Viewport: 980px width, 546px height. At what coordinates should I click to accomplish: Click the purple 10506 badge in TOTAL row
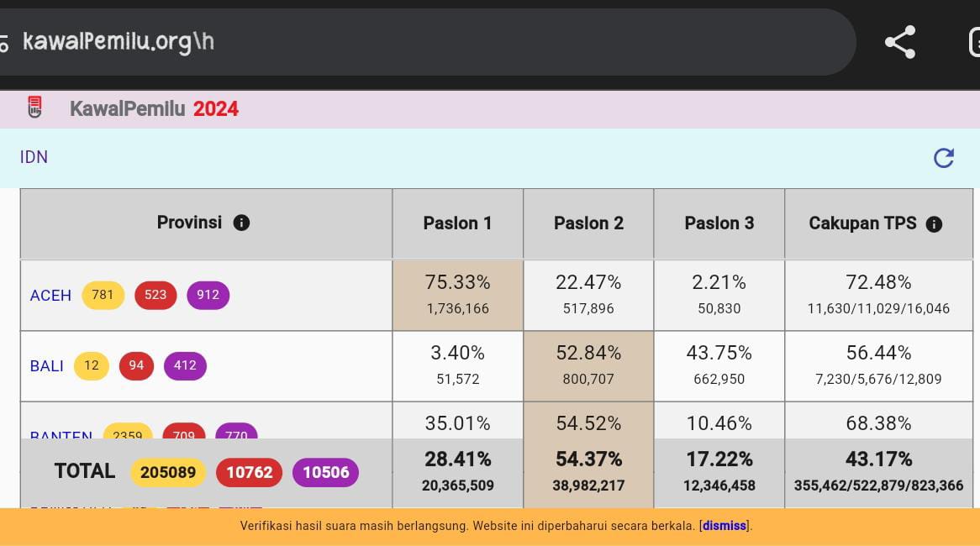pyautogui.click(x=325, y=472)
